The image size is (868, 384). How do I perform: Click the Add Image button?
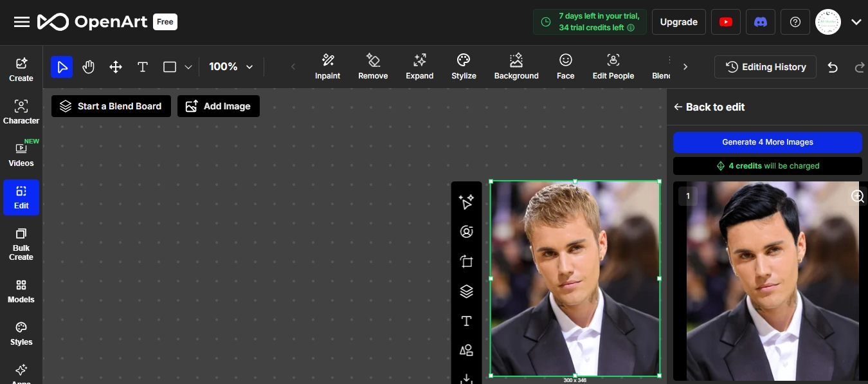(219, 106)
